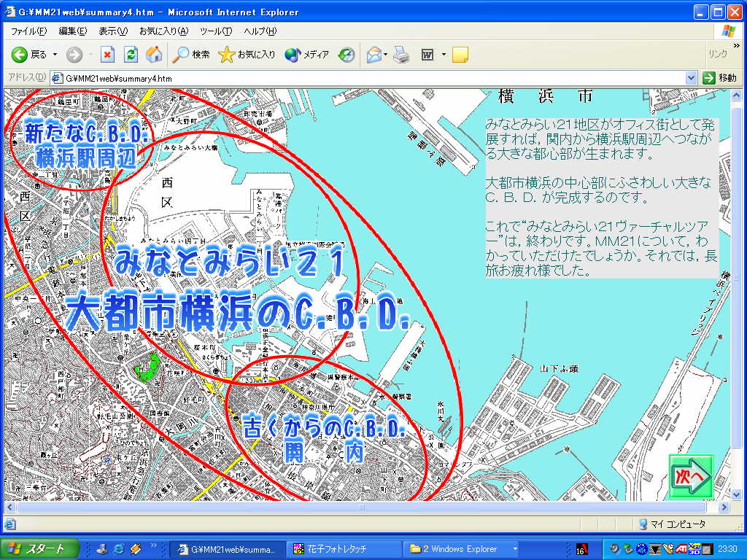Image resolution: width=747 pixels, height=560 pixels.
Task: Click the Mail envelope icon
Action: [374, 55]
